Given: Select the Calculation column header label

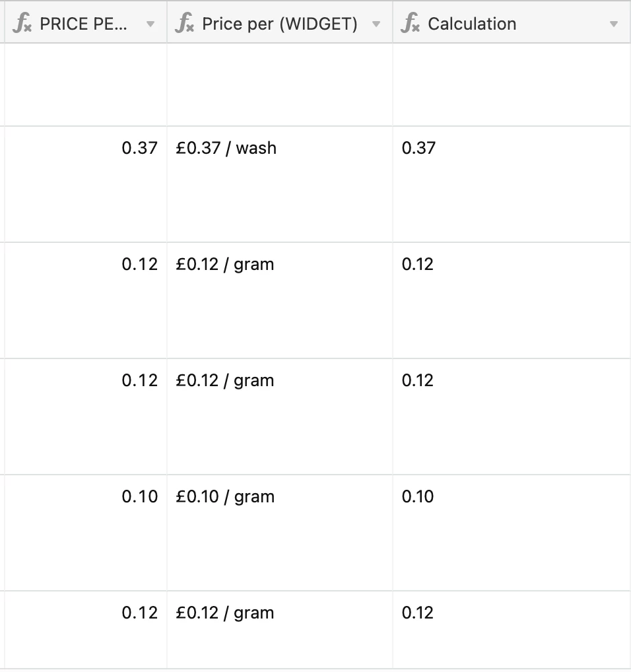Looking at the screenshot, I should coord(472,24).
